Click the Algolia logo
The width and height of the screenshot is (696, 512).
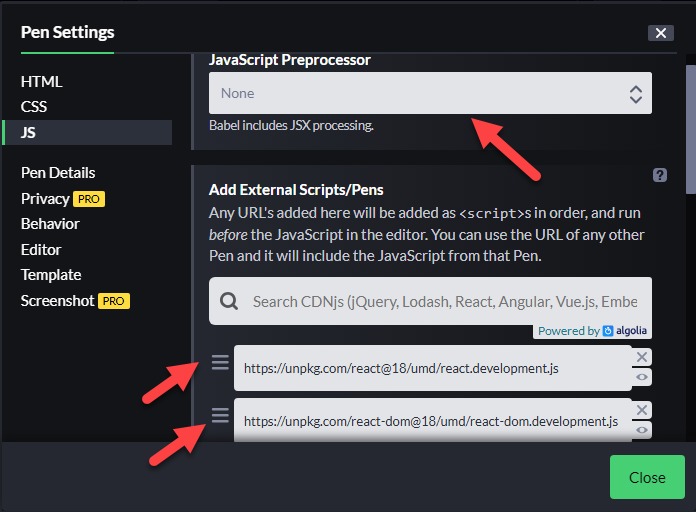click(x=608, y=331)
